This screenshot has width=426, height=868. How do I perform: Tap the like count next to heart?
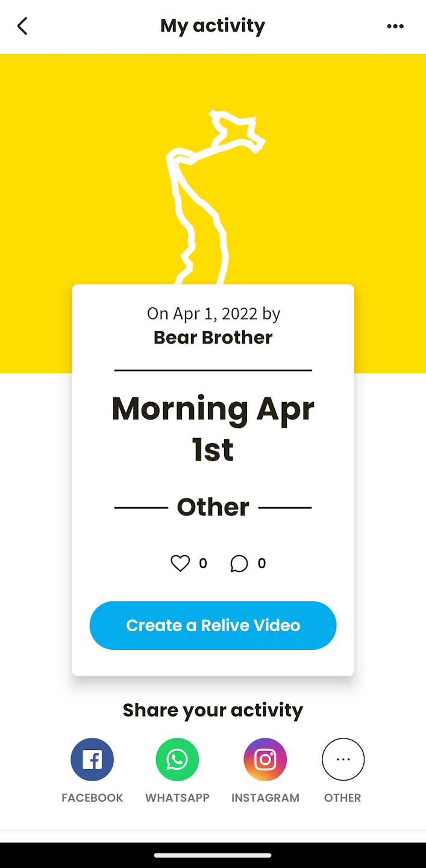click(203, 564)
